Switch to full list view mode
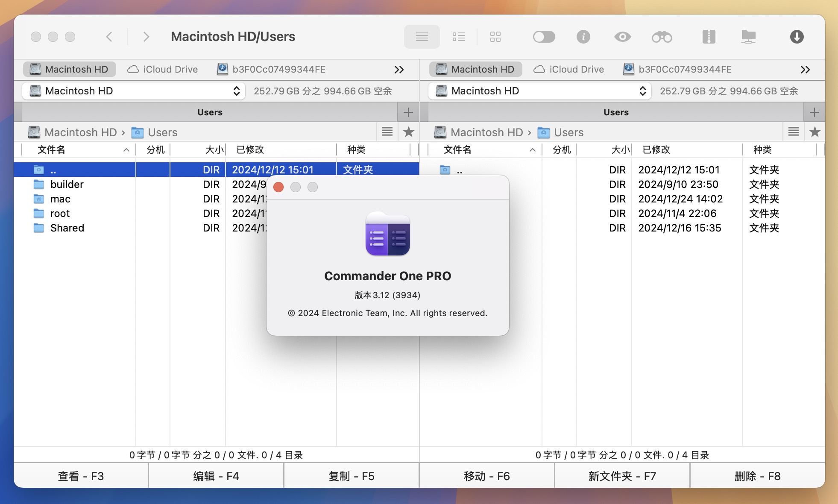This screenshot has height=504, width=838. (422, 37)
